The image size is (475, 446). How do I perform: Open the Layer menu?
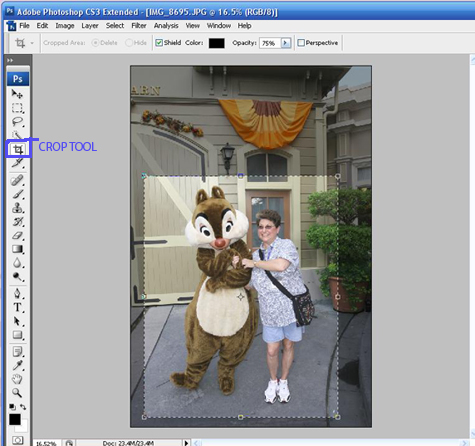tap(90, 26)
